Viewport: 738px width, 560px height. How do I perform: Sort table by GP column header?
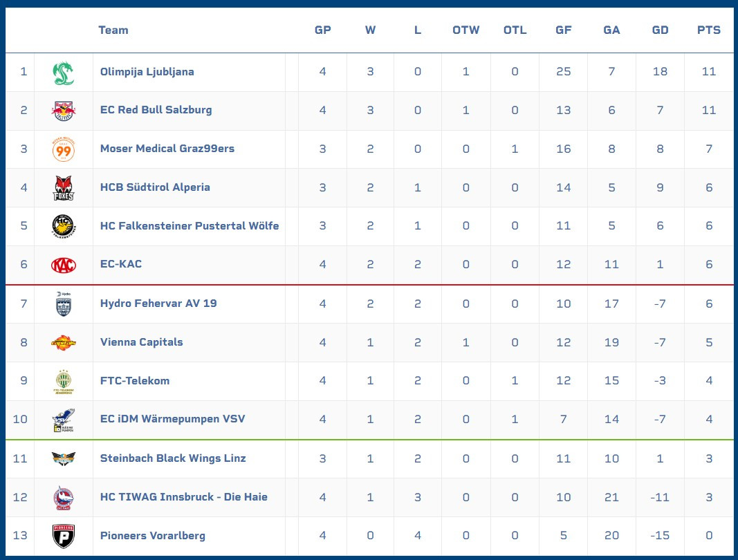[x=323, y=30]
